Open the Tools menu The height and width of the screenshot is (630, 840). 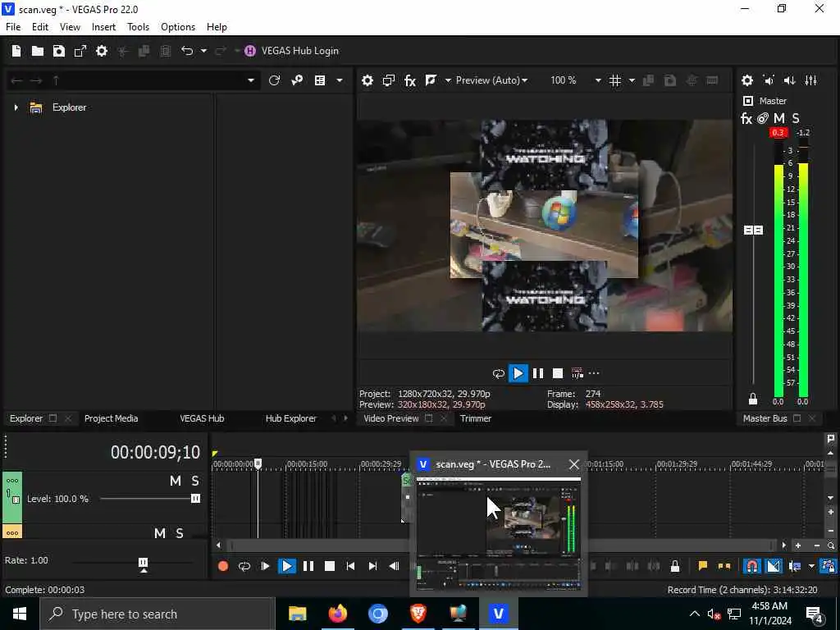point(138,27)
